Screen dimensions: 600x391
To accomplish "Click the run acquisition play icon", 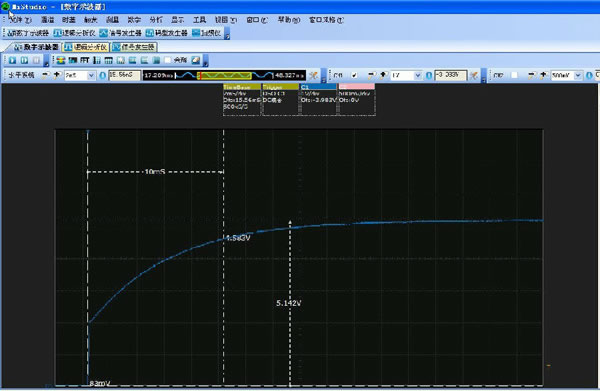I will pyautogui.click(x=12, y=60).
